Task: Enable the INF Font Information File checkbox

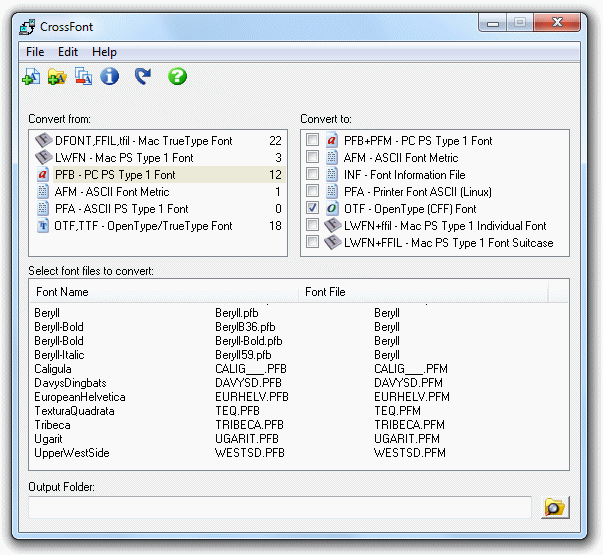Action: tap(312, 174)
